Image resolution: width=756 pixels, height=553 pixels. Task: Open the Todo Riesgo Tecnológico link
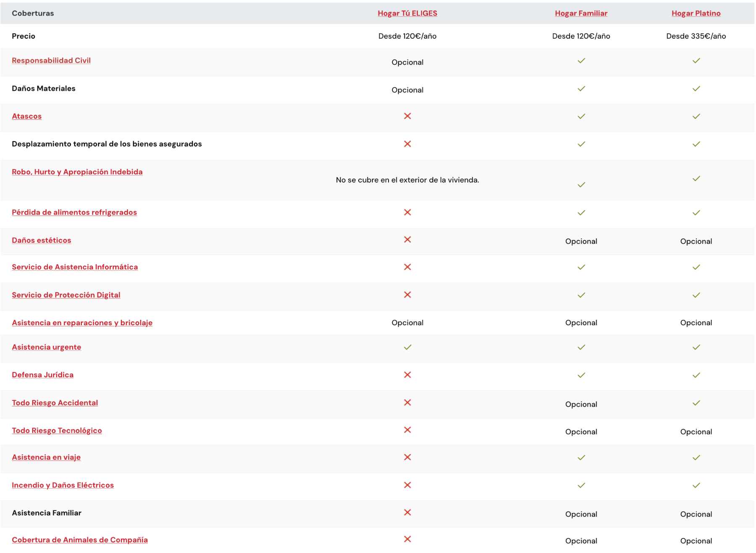click(57, 430)
